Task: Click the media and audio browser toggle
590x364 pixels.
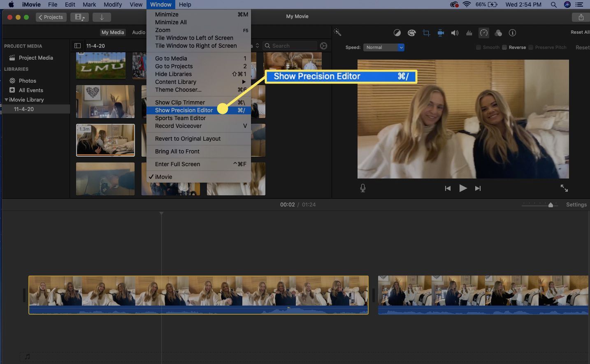Action: click(80, 17)
